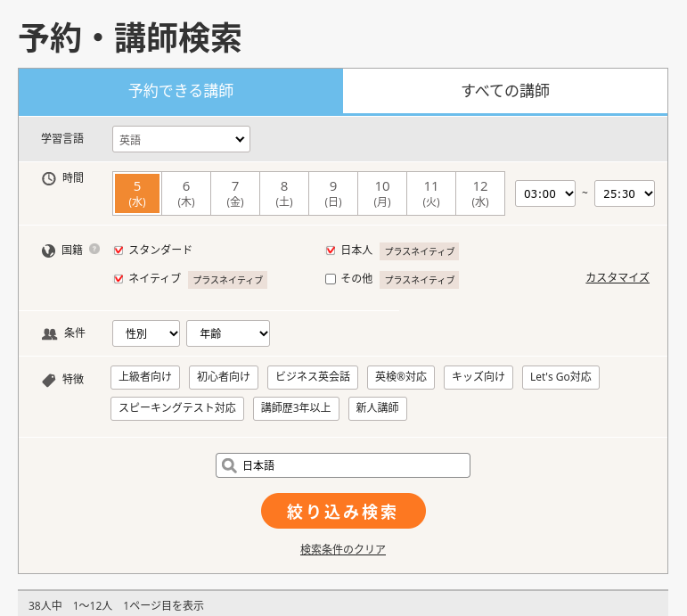Select date 5 (水)
The height and width of the screenshot is (616, 687).
tap(137, 193)
